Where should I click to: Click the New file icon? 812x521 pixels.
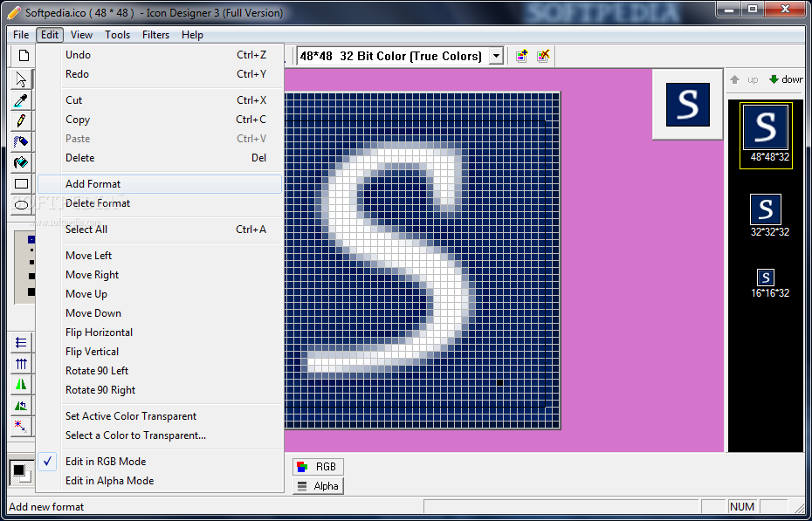tap(24, 55)
